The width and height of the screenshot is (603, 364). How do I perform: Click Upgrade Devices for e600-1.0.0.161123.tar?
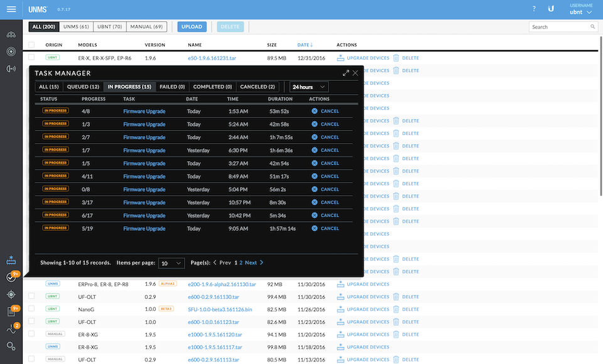click(x=363, y=322)
